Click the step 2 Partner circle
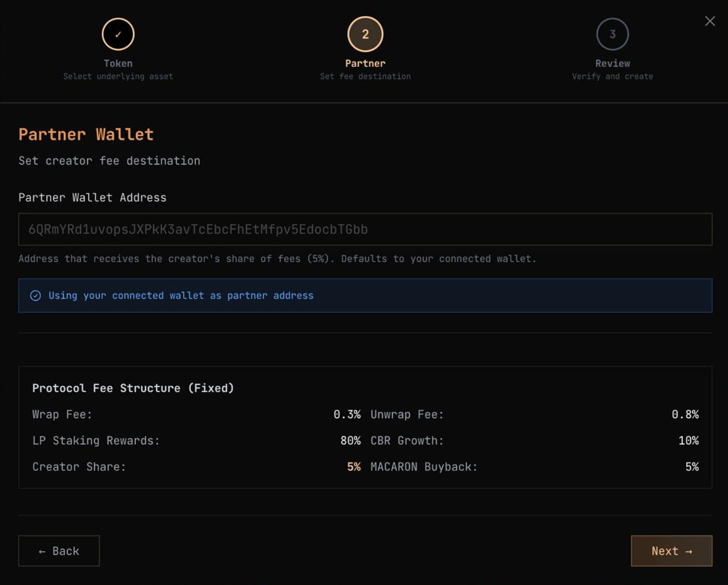 point(365,35)
